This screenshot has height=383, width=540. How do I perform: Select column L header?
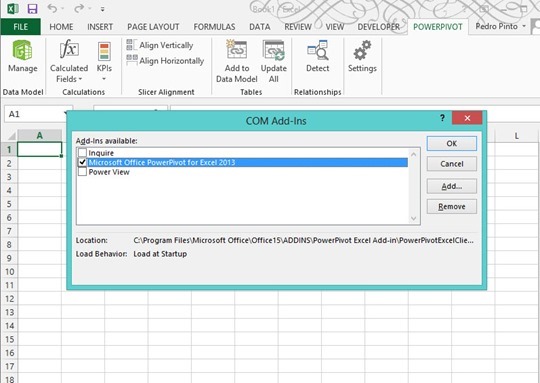(517, 136)
